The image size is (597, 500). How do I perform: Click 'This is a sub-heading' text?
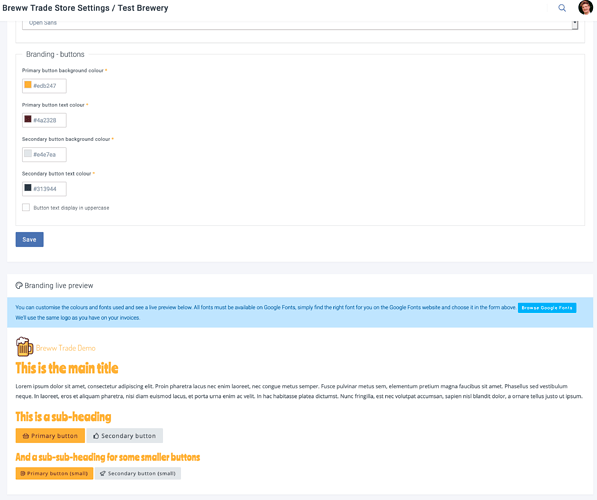(x=63, y=417)
